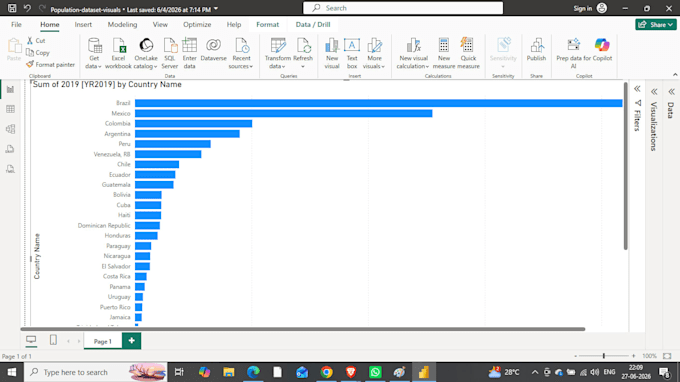Screen dimensions: 680x382
Task: Click Prep data for AI
Action: click(x=573, y=53)
